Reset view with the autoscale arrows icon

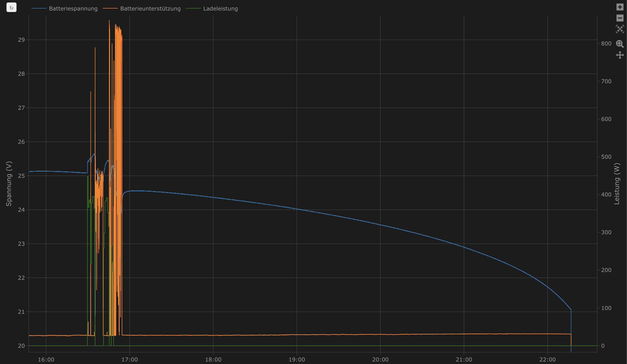[620, 29]
